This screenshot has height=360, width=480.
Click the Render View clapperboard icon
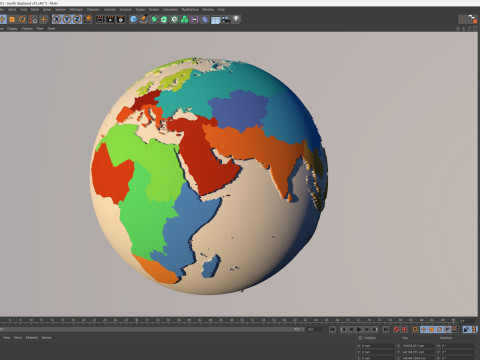100,19
